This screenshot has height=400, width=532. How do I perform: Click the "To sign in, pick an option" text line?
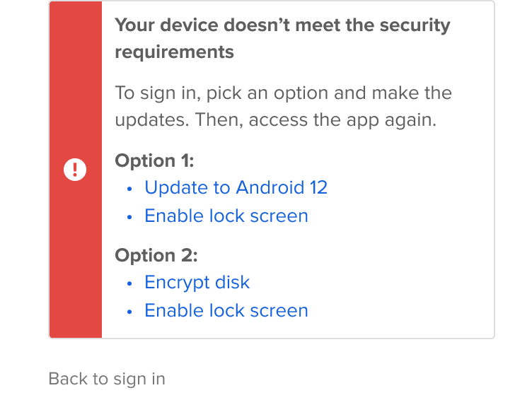pyautogui.click(x=283, y=93)
